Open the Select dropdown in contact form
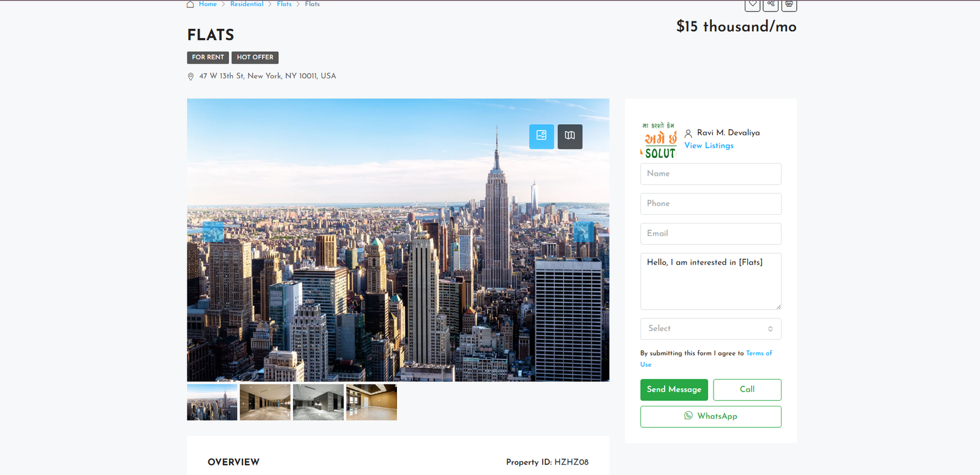The image size is (980, 475). point(710,329)
